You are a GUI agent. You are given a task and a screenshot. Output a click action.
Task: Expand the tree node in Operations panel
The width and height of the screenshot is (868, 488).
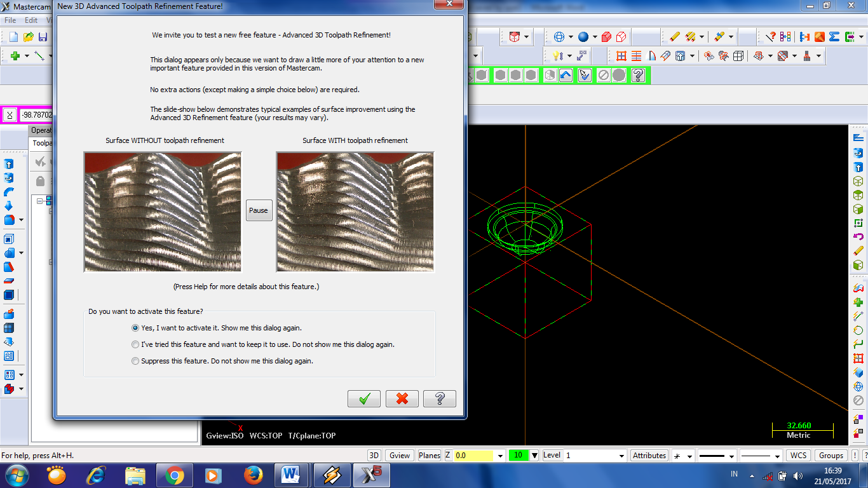coord(39,201)
